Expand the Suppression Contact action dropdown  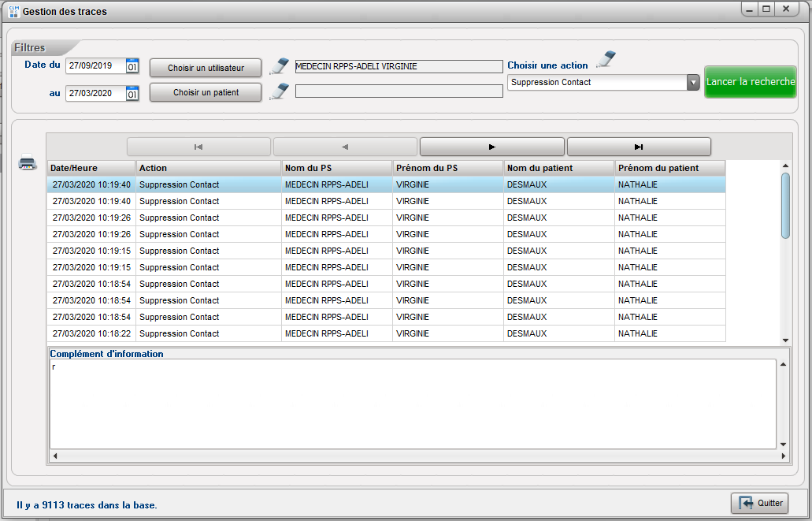tap(693, 82)
